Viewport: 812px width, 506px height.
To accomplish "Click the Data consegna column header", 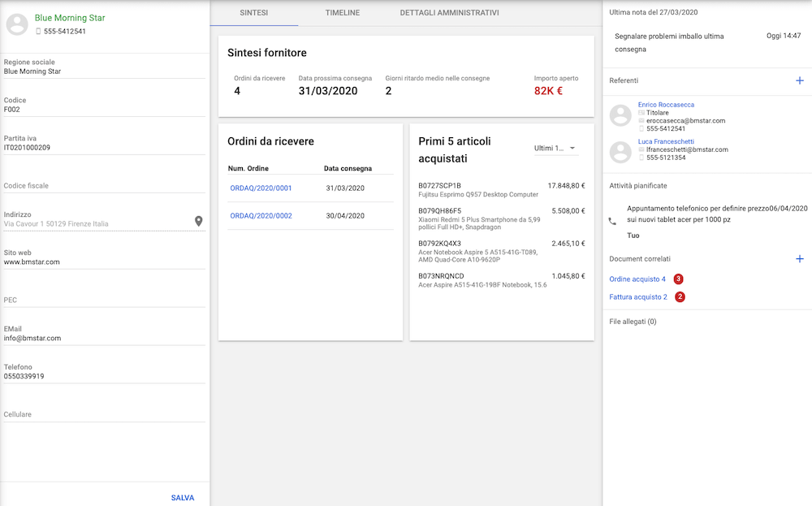I will pos(348,168).
